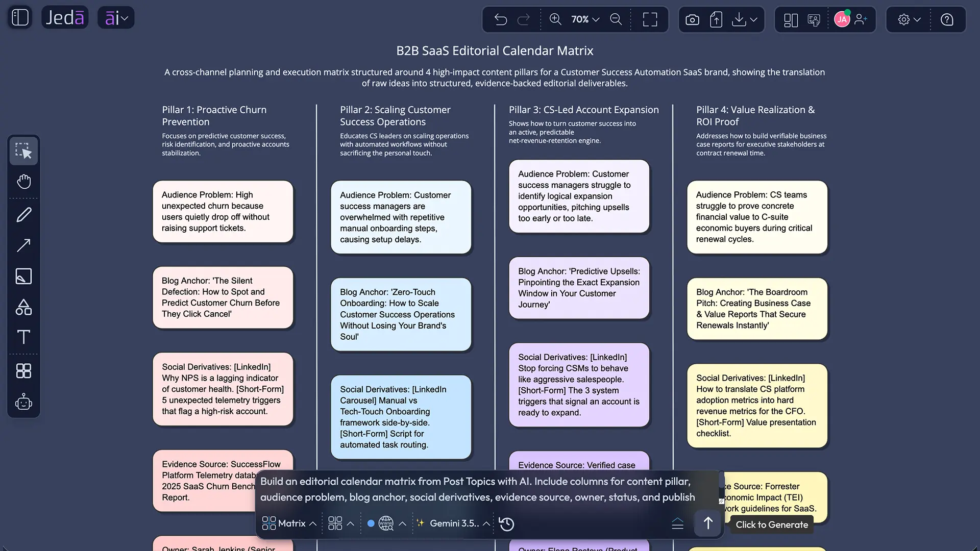980x551 pixels.
Task: Select the 'Zero-Touch Onboarding' blog anchor card
Action: coord(401,314)
